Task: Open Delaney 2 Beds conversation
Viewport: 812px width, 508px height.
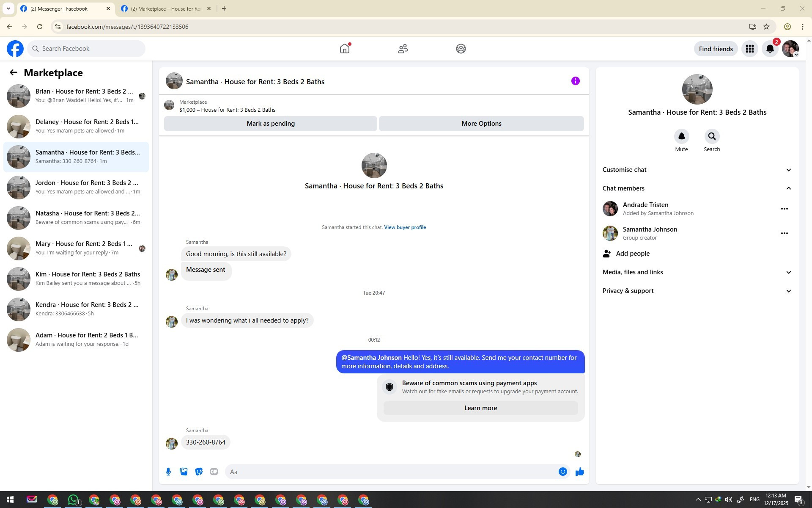Action: click(76, 127)
